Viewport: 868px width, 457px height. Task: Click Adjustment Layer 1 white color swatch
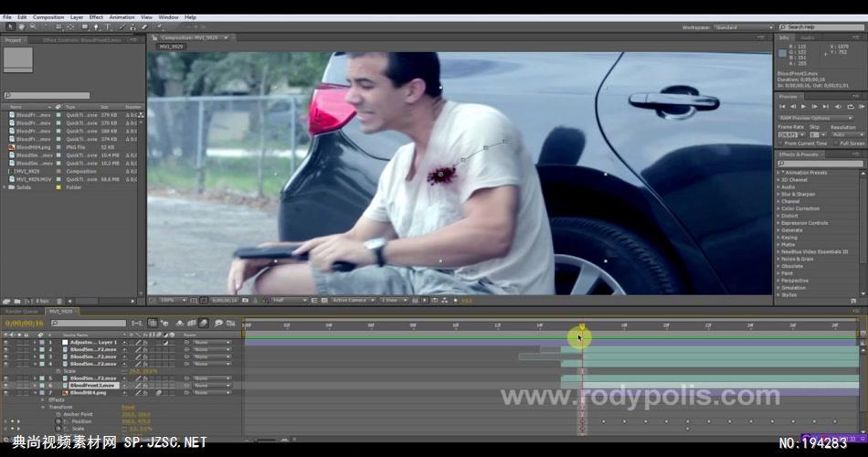pos(65,343)
